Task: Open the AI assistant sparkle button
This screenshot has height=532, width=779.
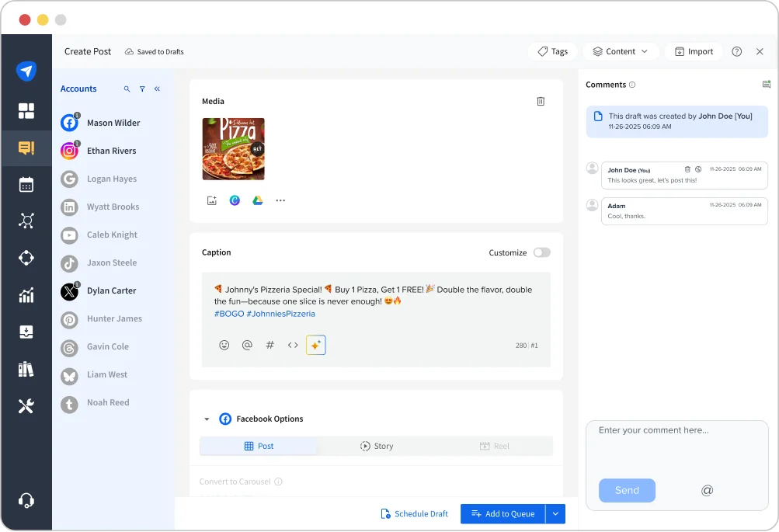Action: [x=316, y=346]
